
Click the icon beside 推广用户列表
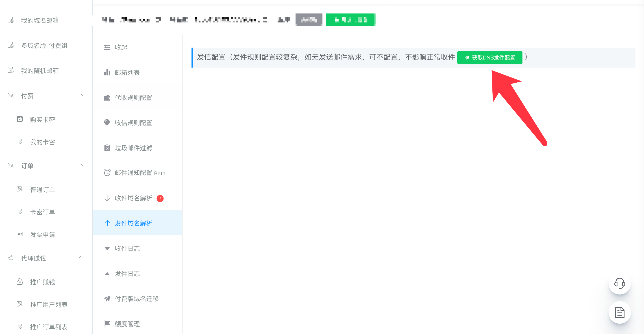pyautogui.click(x=20, y=304)
